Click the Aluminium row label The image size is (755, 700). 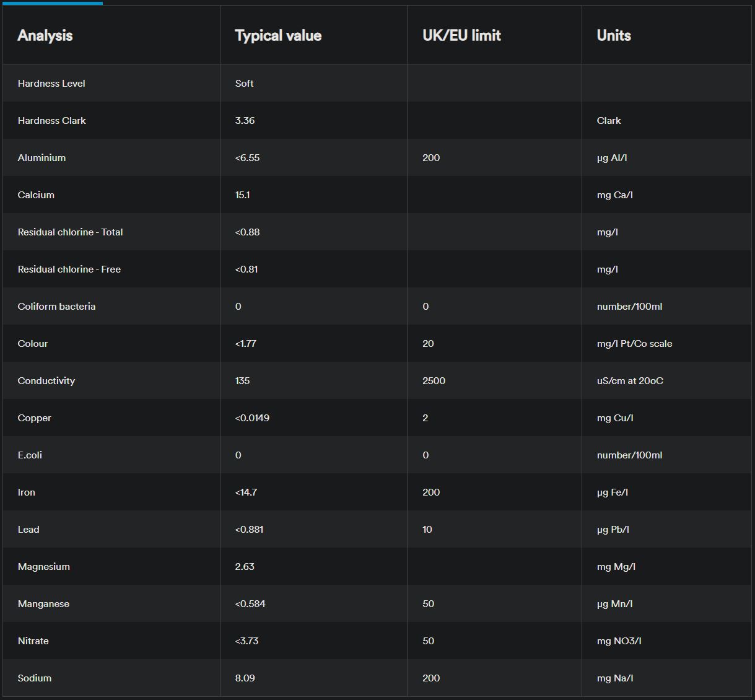coord(41,157)
